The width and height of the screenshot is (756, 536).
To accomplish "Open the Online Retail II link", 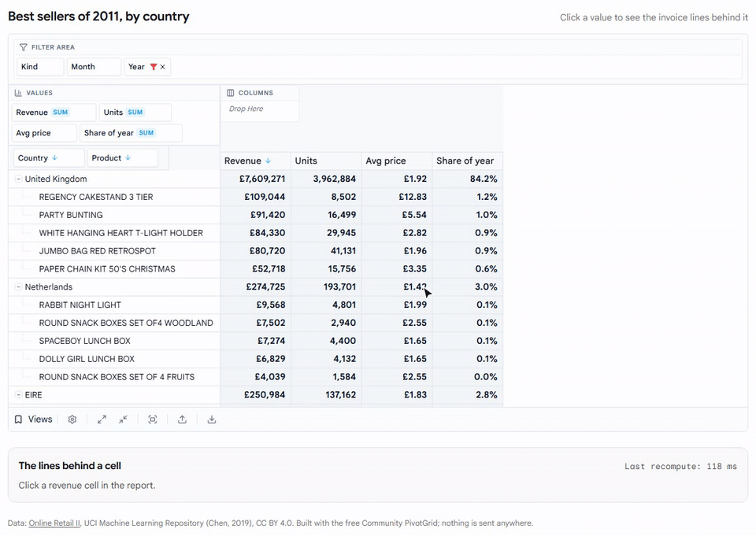I will click(54, 523).
